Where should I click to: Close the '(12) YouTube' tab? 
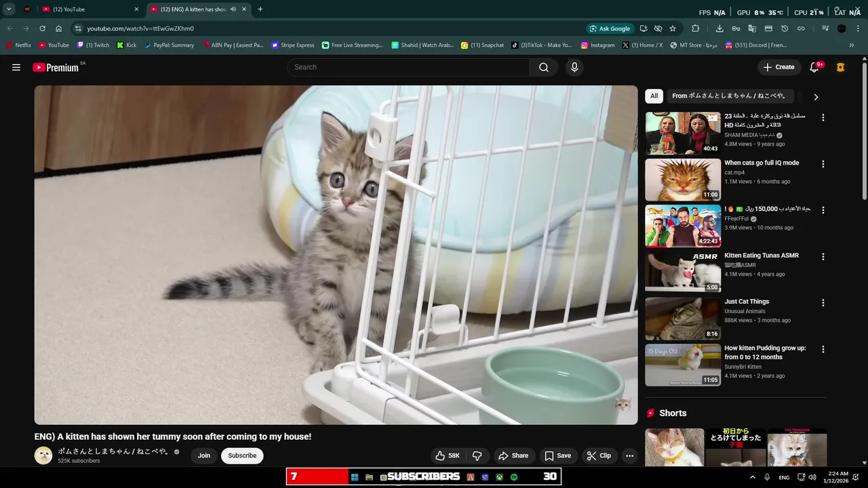(x=136, y=9)
